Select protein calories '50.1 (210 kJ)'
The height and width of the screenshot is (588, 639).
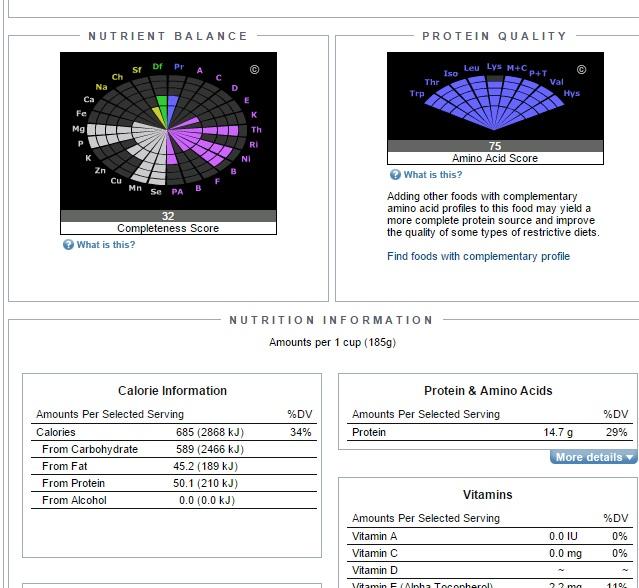[205, 483]
